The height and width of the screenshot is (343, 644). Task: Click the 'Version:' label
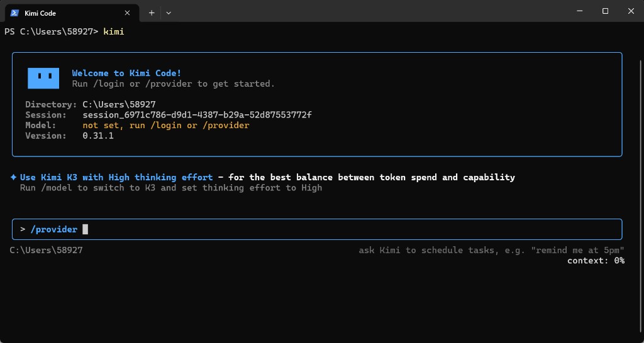pos(46,136)
